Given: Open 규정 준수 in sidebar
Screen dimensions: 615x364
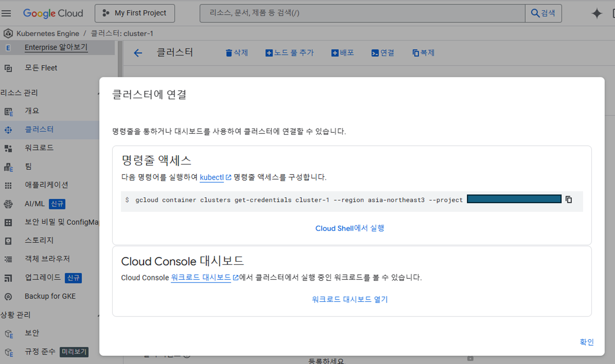Looking at the screenshot, I should [40, 352].
